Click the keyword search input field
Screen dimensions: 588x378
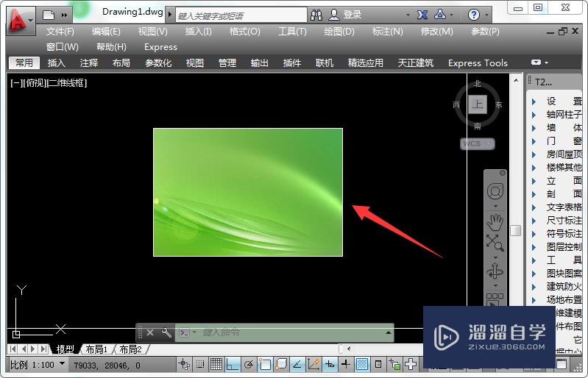[241, 15]
